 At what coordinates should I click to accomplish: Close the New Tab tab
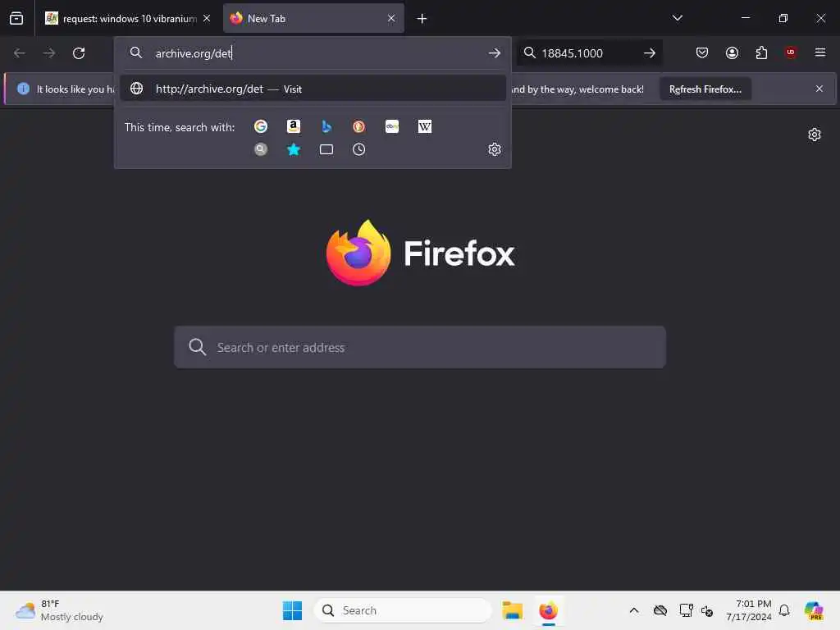391,18
